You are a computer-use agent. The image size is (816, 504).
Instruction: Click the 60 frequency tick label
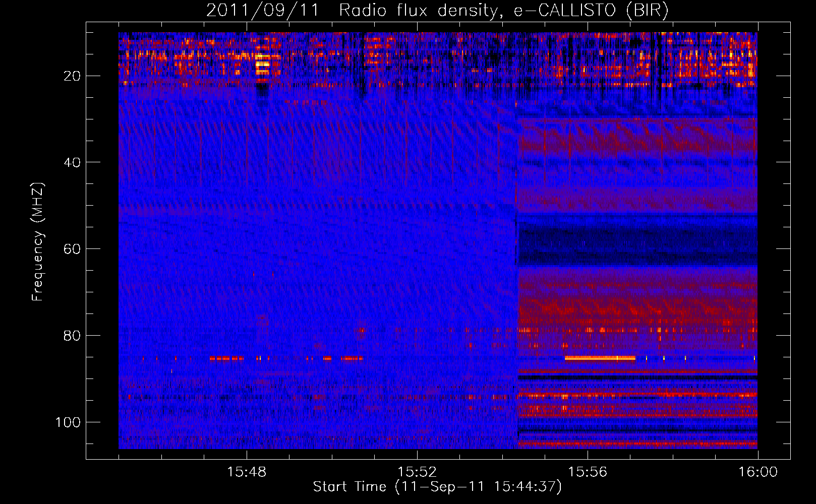point(73,249)
